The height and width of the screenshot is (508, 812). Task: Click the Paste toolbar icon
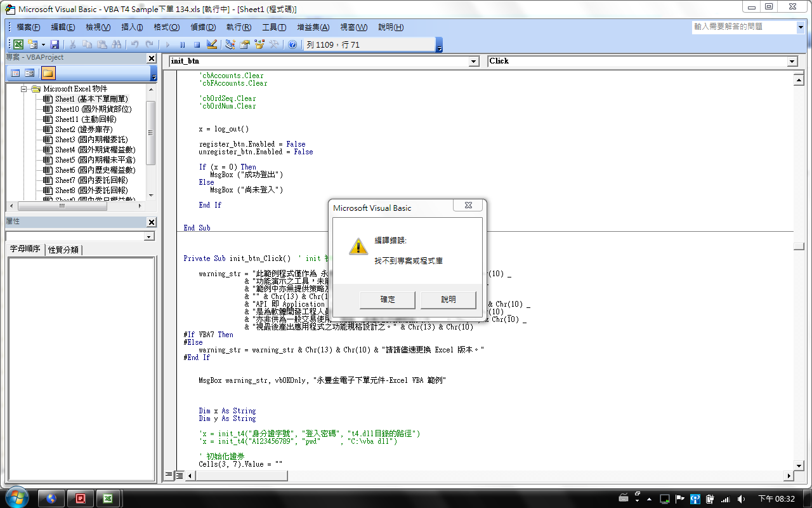[x=101, y=44]
